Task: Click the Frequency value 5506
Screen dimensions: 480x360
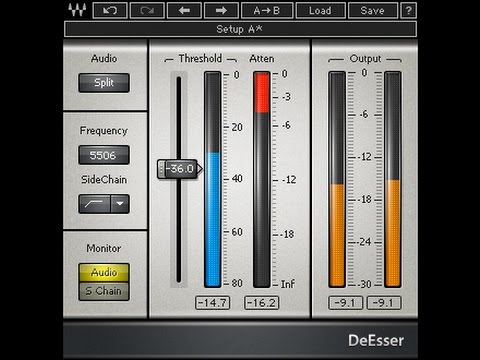Action: [x=104, y=155]
